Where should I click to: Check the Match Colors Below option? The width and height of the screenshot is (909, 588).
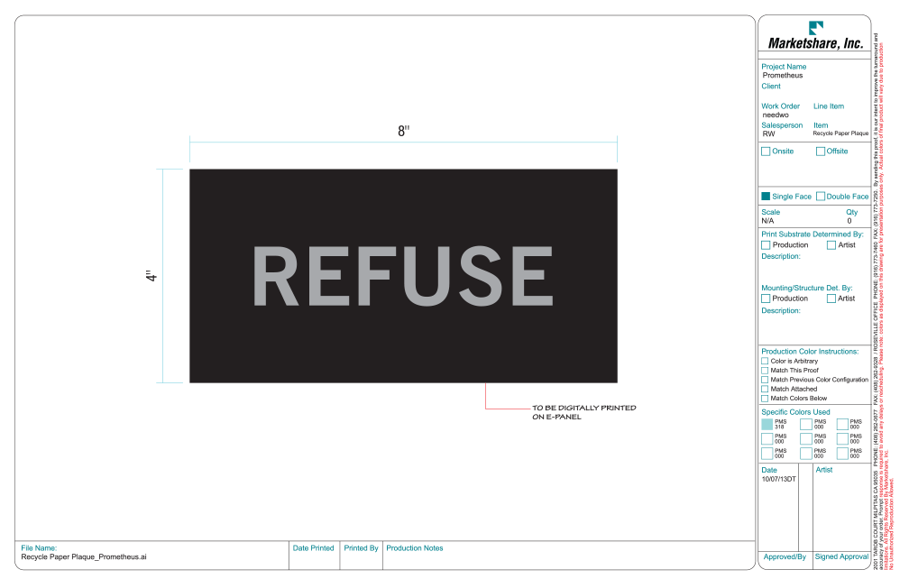[765, 399]
